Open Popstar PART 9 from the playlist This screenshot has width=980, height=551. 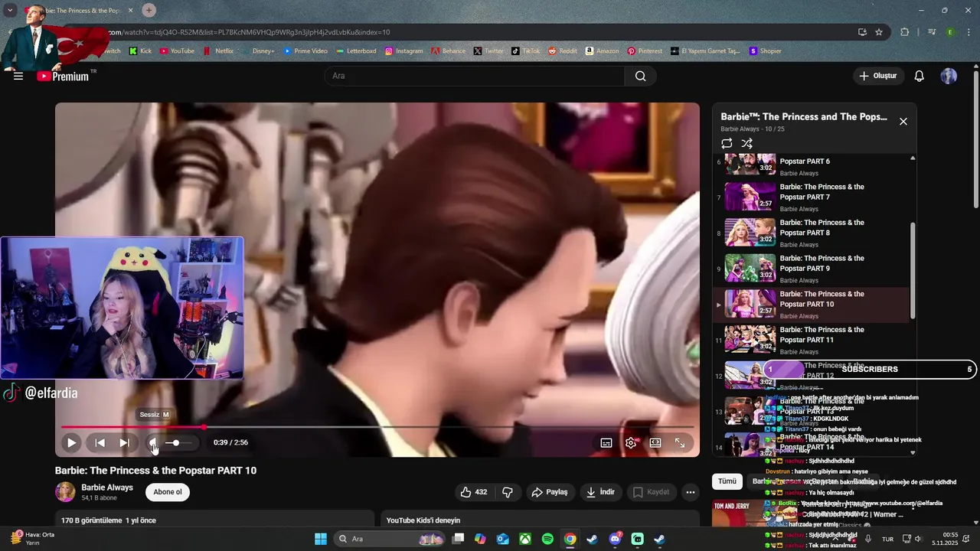[812, 269]
